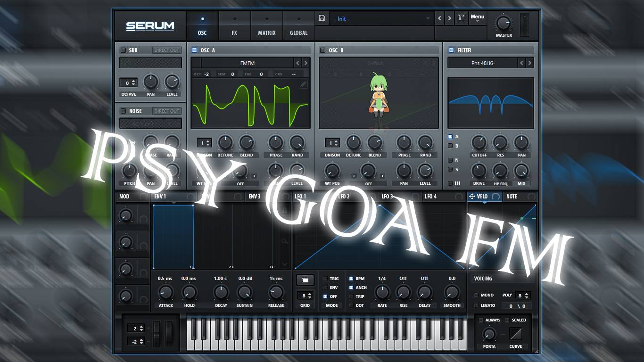The height and width of the screenshot is (362, 644).
Task: Route oscillator B through the filter
Action: click(450, 146)
